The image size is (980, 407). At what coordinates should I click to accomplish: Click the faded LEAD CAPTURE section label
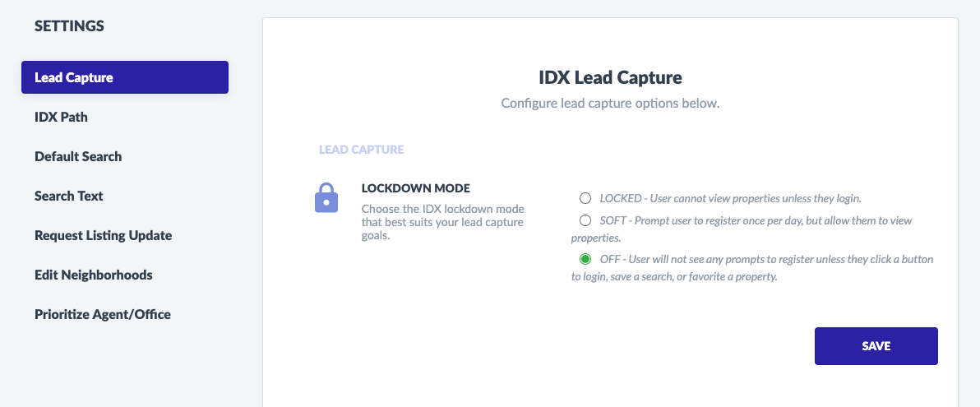tap(361, 150)
